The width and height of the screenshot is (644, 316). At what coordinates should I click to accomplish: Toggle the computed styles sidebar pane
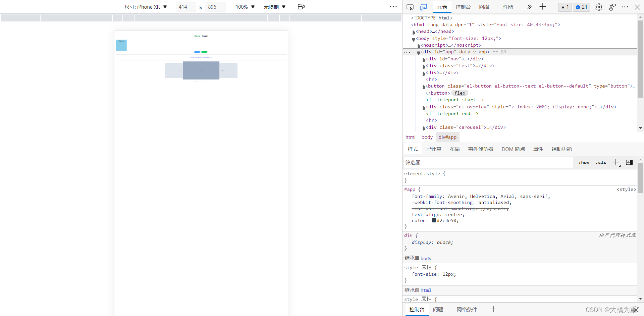(629, 162)
